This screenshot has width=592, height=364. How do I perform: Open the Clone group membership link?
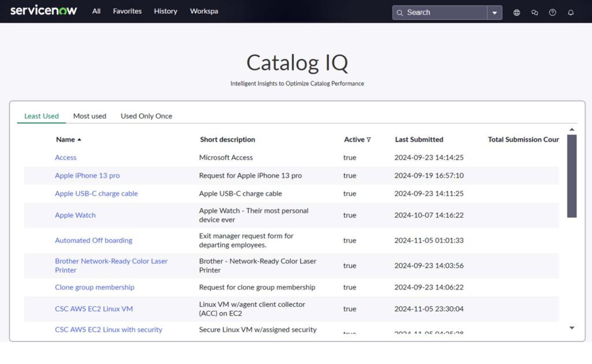pyautogui.click(x=94, y=287)
